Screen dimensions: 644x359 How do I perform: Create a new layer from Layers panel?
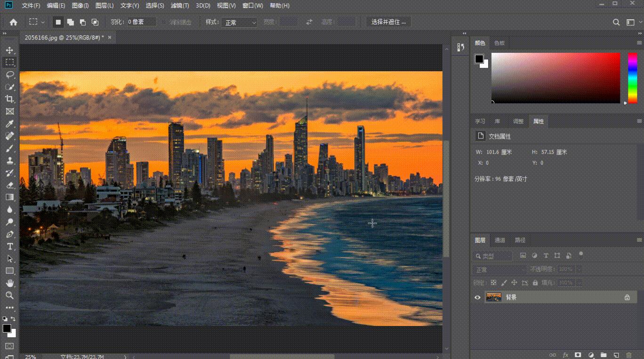(616, 355)
